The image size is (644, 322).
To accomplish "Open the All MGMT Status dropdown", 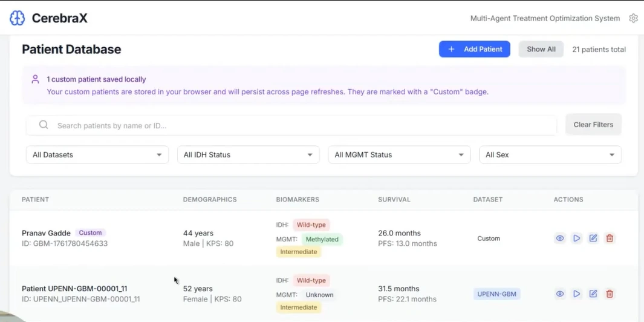I will tap(399, 154).
